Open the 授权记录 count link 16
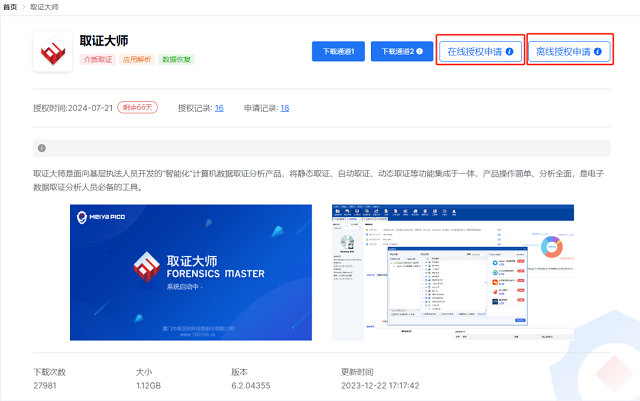 [219, 108]
